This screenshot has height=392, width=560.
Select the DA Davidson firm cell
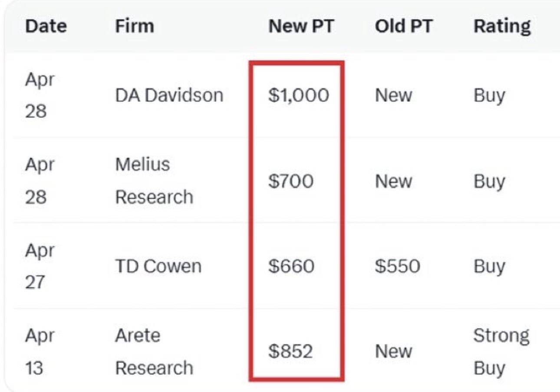click(169, 96)
